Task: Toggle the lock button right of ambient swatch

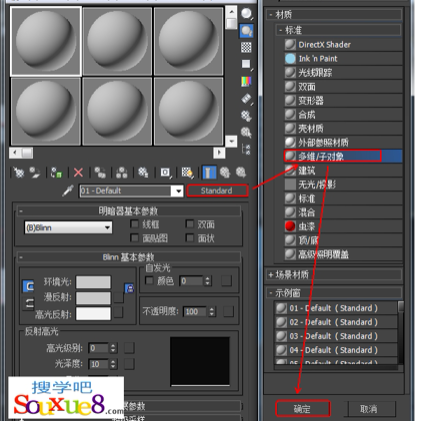Action: (129, 288)
